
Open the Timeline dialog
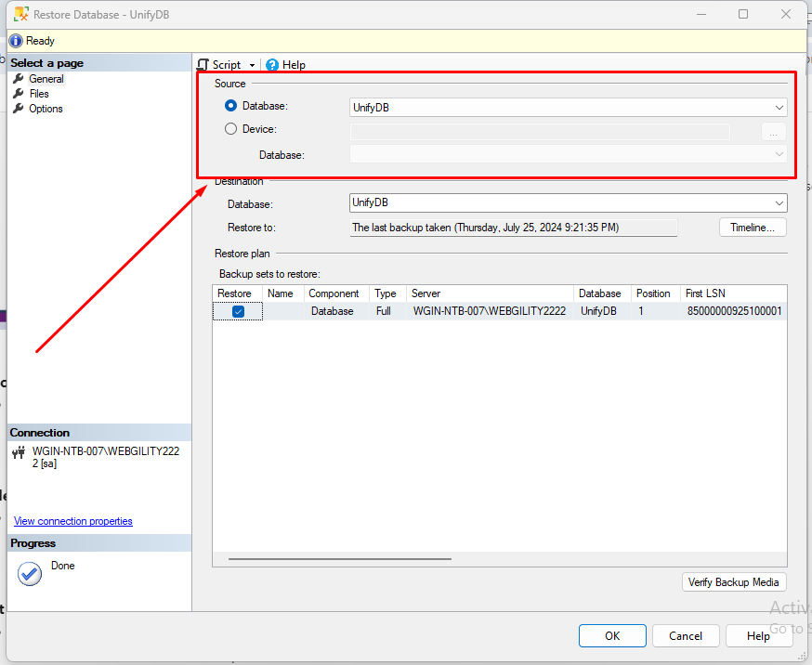(x=753, y=227)
